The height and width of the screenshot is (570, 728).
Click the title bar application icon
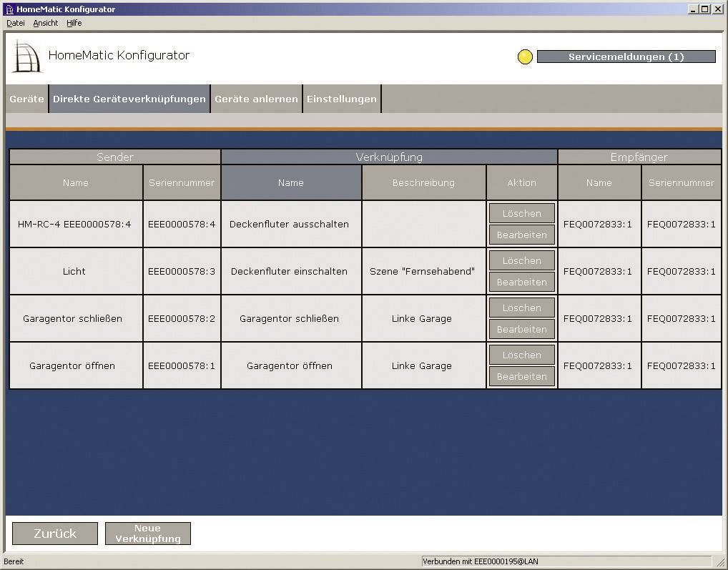click(x=9, y=9)
